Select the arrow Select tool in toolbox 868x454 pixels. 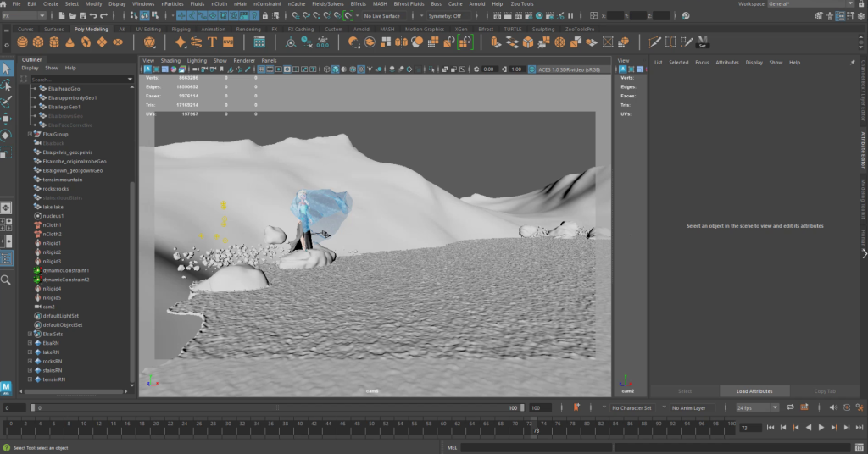(x=7, y=68)
